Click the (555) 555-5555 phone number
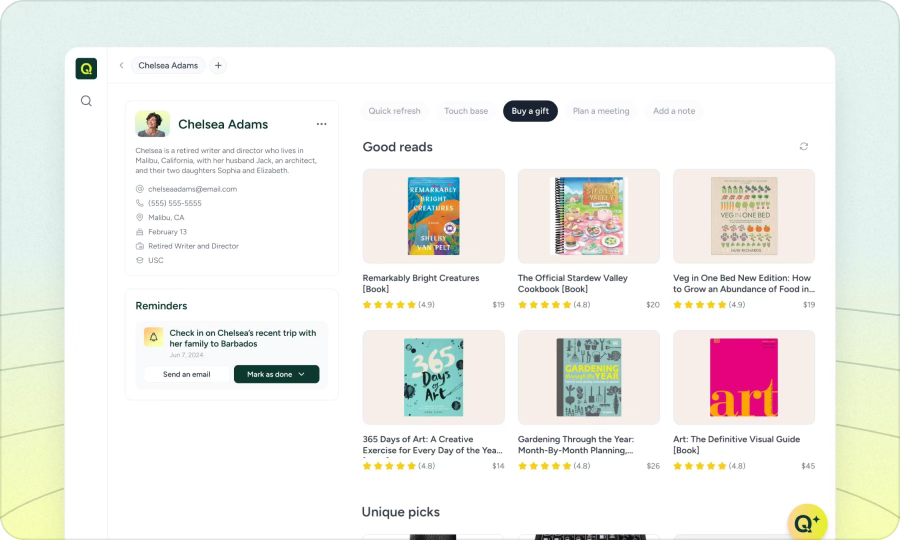This screenshot has width=900, height=540. click(174, 203)
